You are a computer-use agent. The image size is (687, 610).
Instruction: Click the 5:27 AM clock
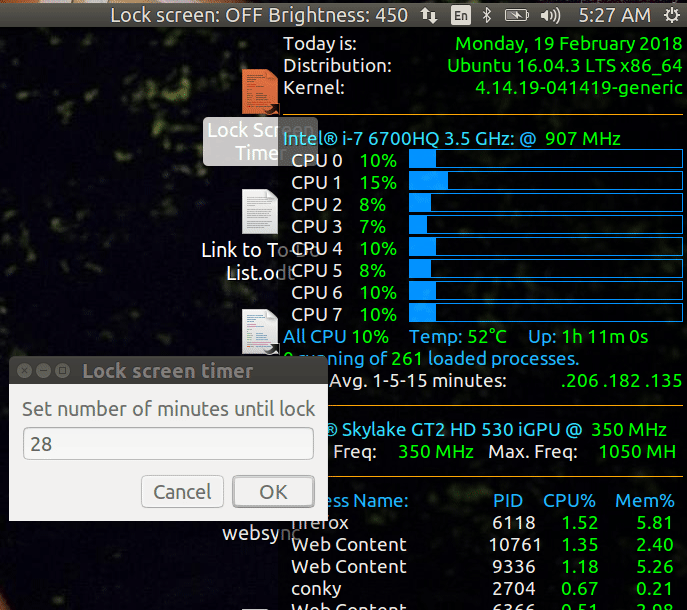(x=615, y=16)
